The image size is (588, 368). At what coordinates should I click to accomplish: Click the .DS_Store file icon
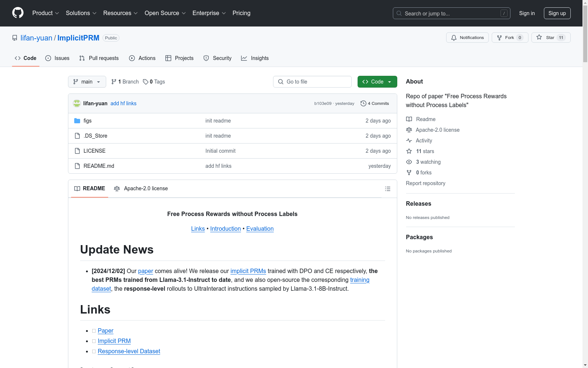[77, 136]
